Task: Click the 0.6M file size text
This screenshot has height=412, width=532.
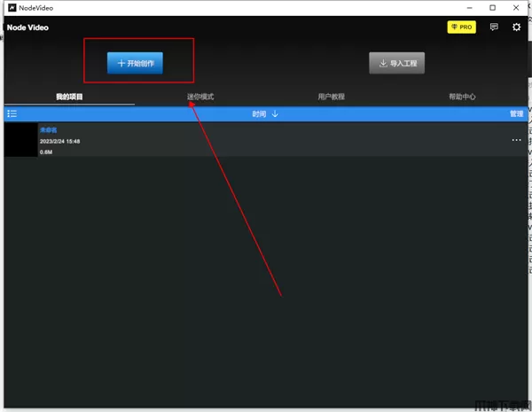Action: 46,152
